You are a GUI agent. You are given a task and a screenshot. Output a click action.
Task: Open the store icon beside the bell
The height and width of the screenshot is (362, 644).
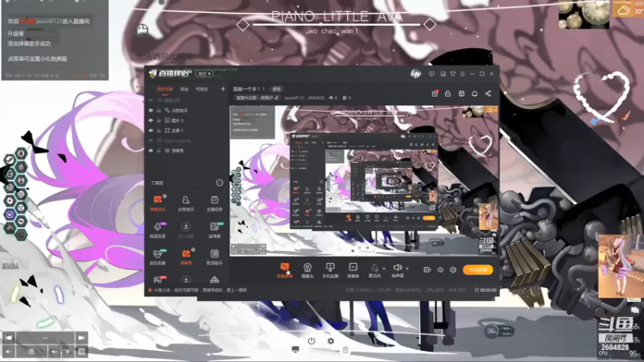coord(461,93)
